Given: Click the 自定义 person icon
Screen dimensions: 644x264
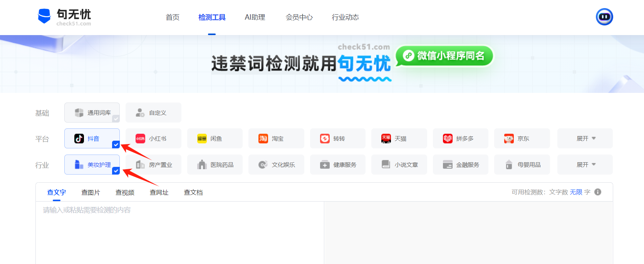Looking at the screenshot, I should pos(140,113).
